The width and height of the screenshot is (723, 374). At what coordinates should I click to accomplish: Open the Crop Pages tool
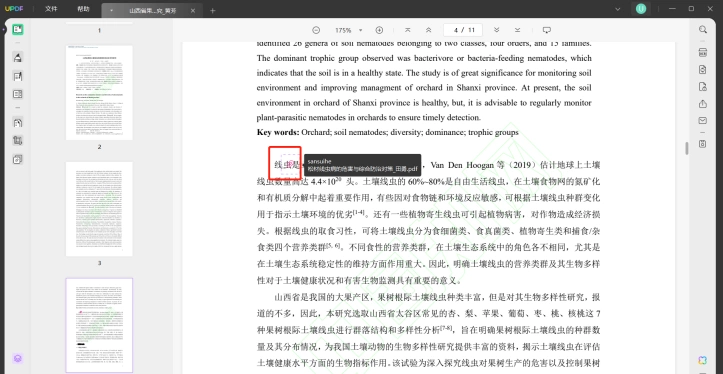tap(18, 141)
